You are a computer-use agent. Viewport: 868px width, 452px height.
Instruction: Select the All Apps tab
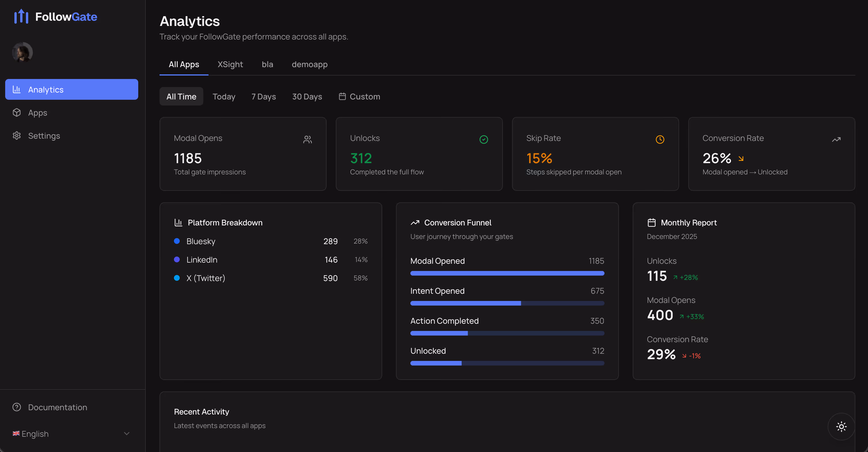(x=184, y=64)
